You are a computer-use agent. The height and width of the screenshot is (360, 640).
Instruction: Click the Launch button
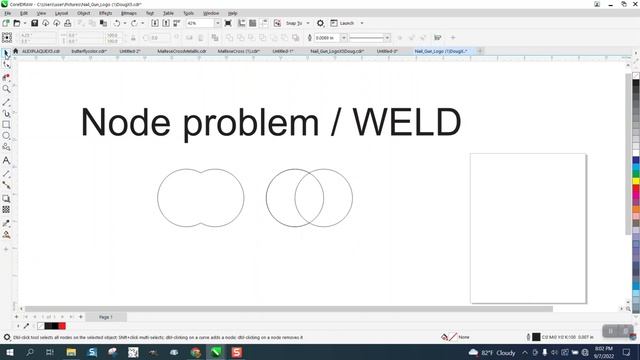[342, 23]
